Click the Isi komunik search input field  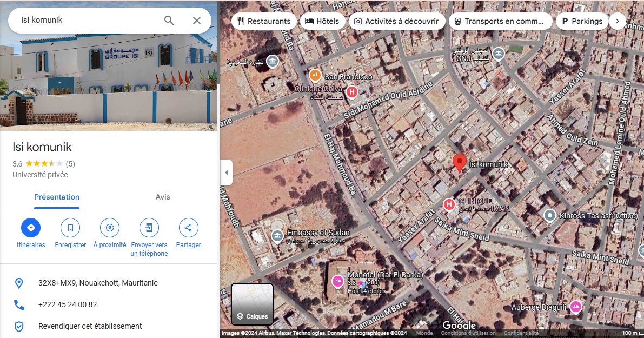pos(87,20)
